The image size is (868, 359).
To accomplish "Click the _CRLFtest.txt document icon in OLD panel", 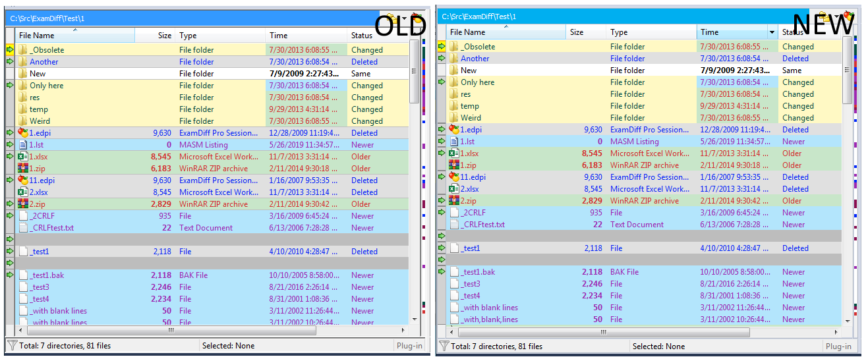I will (x=23, y=228).
